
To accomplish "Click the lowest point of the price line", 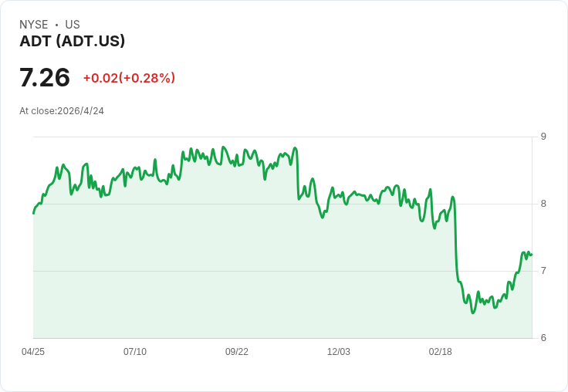I will click(x=473, y=313).
